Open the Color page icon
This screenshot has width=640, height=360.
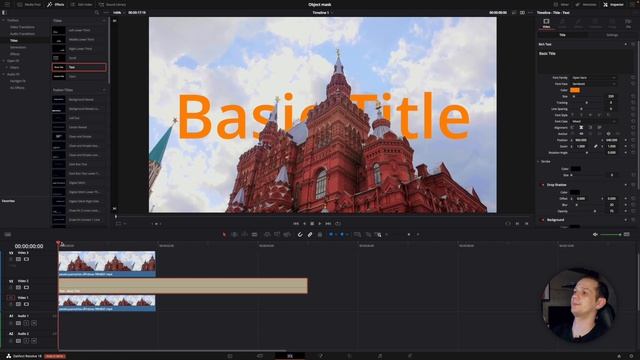tap(349, 356)
